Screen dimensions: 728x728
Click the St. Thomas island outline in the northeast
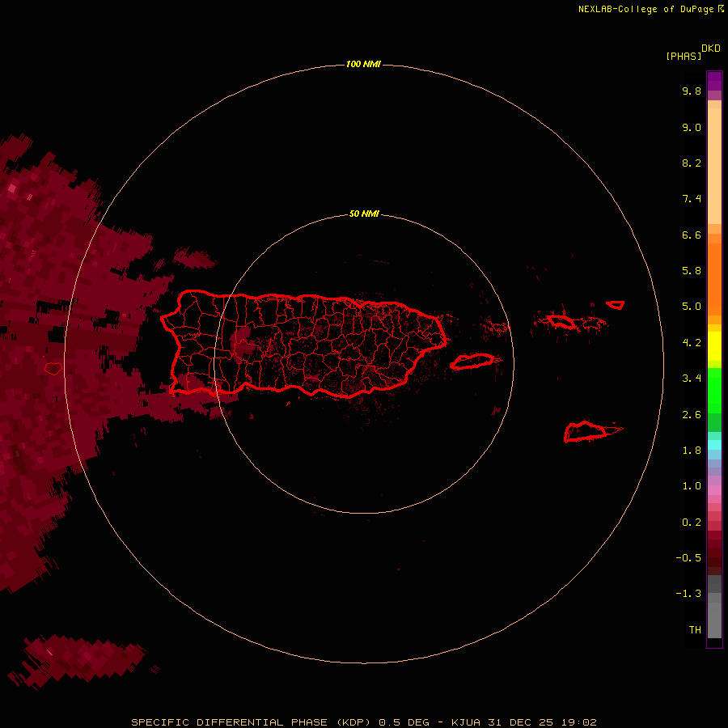tap(561, 321)
